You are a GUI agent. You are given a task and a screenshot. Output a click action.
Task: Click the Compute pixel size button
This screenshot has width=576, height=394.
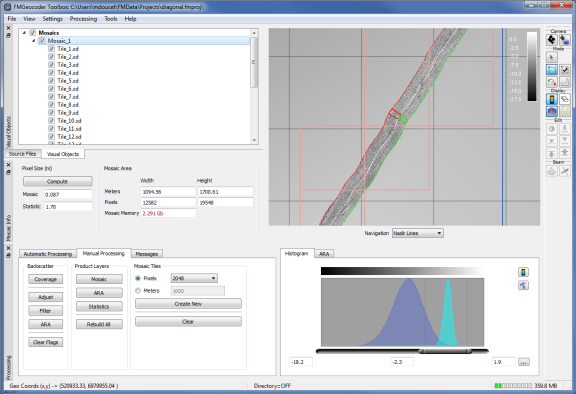click(58, 181)
